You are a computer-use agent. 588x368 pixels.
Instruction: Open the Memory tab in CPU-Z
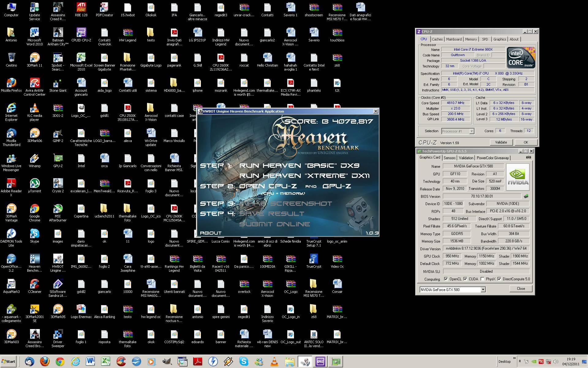point(471,39)
